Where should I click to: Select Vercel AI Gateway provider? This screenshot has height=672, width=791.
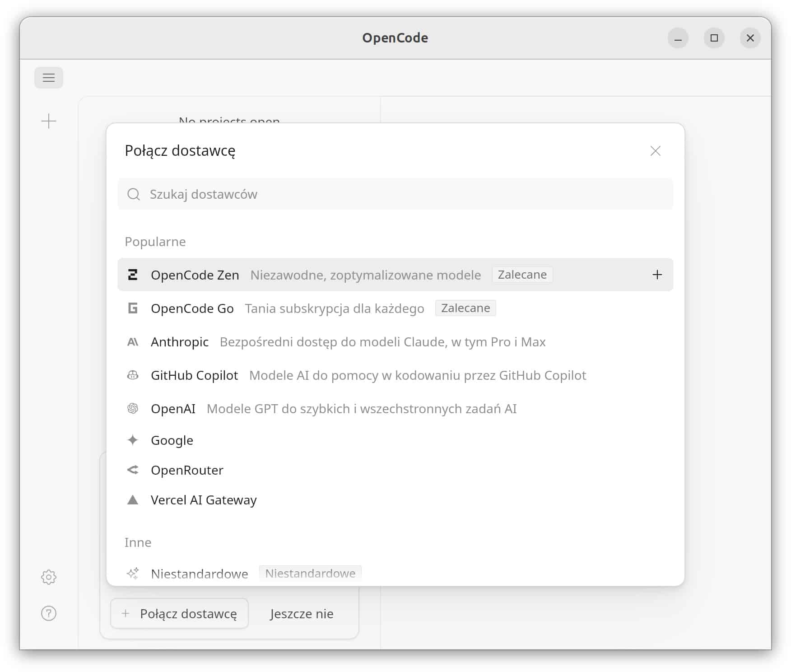coord(395,500)
